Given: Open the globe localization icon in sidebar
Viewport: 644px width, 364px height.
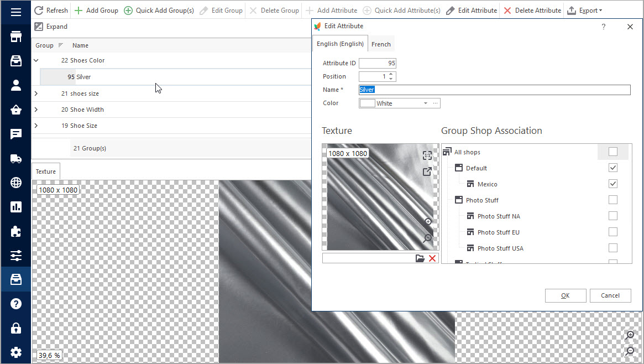Looking at the screenshot, I should [x=15, y=183].
